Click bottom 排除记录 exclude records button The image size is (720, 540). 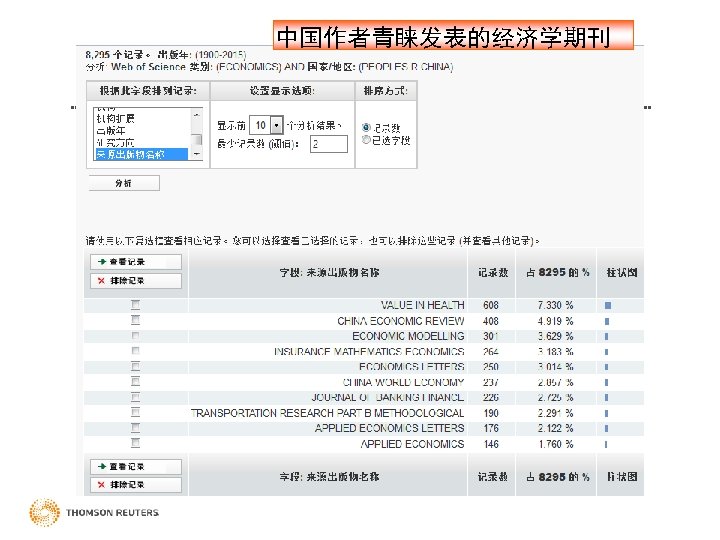[x=136, y=485]
